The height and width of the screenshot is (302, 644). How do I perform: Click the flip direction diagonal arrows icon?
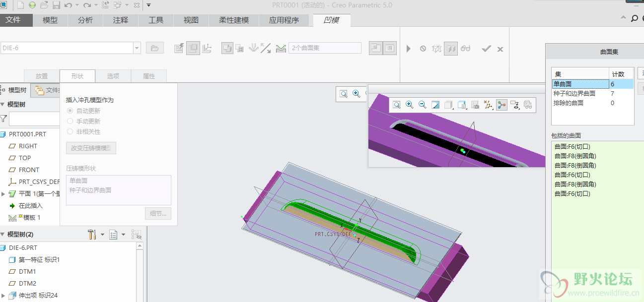tap(266, 48)
